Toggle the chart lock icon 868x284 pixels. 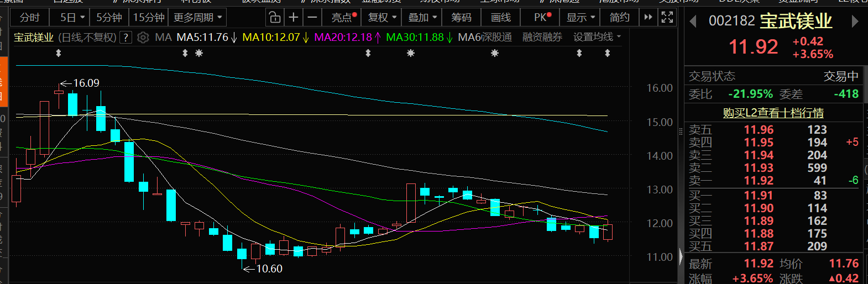[275, 17]
